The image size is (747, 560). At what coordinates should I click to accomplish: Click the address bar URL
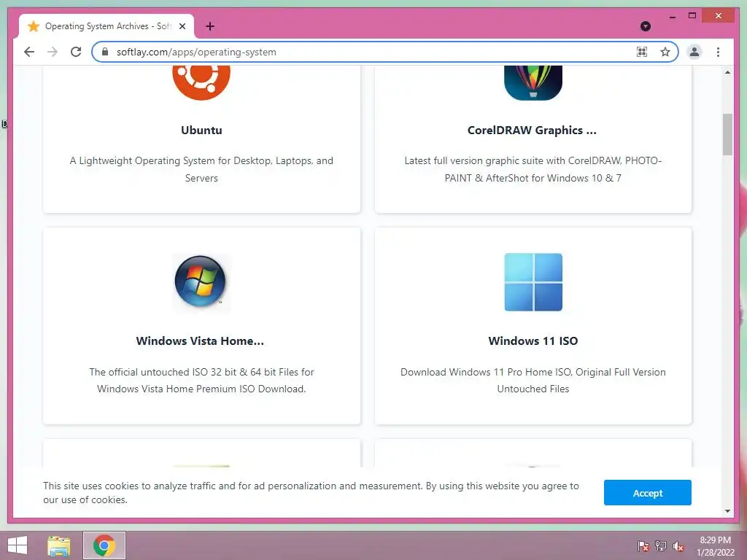pyautogui.click(x=196, y=52)
